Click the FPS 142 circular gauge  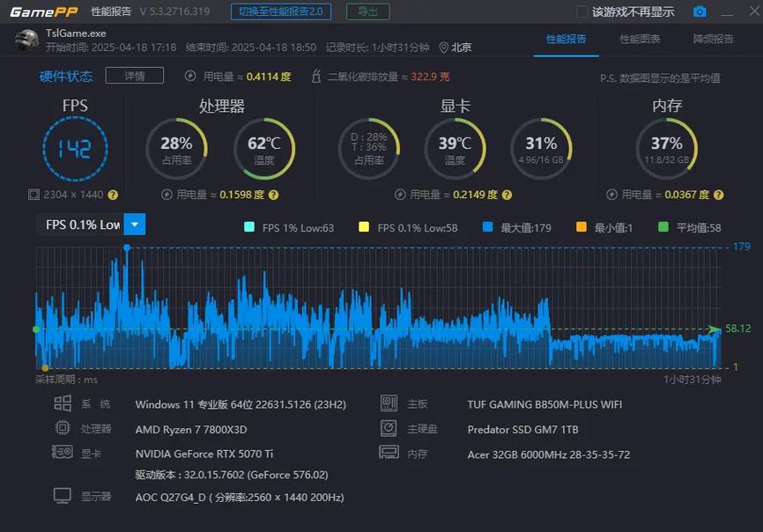pos(75,149)
